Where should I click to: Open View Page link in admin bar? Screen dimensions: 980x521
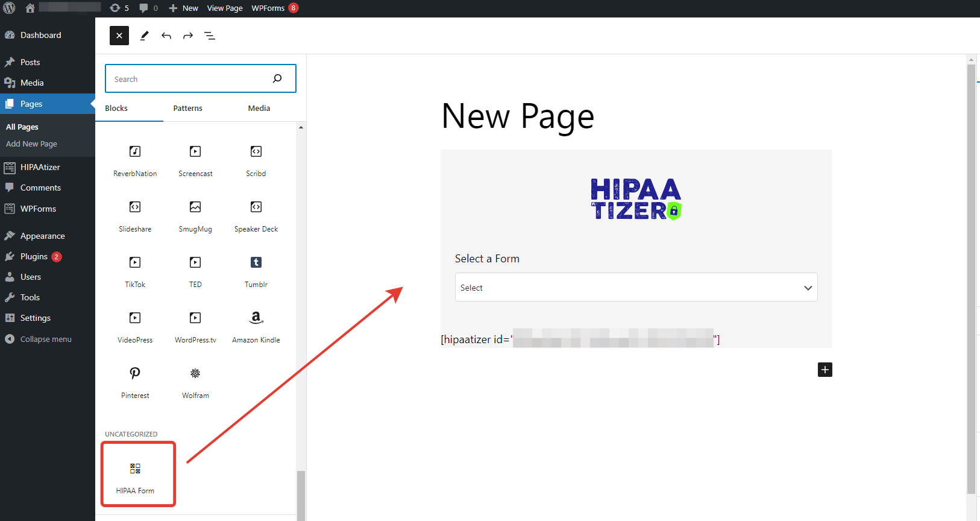tap(225, 8)
